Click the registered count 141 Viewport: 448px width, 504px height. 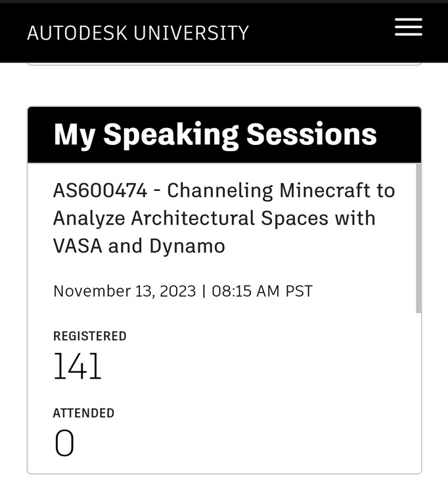(x=77, y=367)
